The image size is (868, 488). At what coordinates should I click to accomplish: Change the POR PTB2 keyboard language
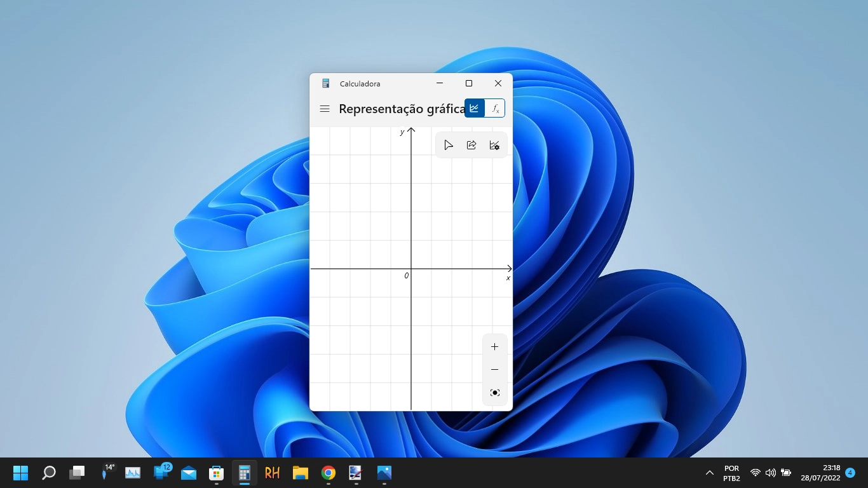point(731,473)
